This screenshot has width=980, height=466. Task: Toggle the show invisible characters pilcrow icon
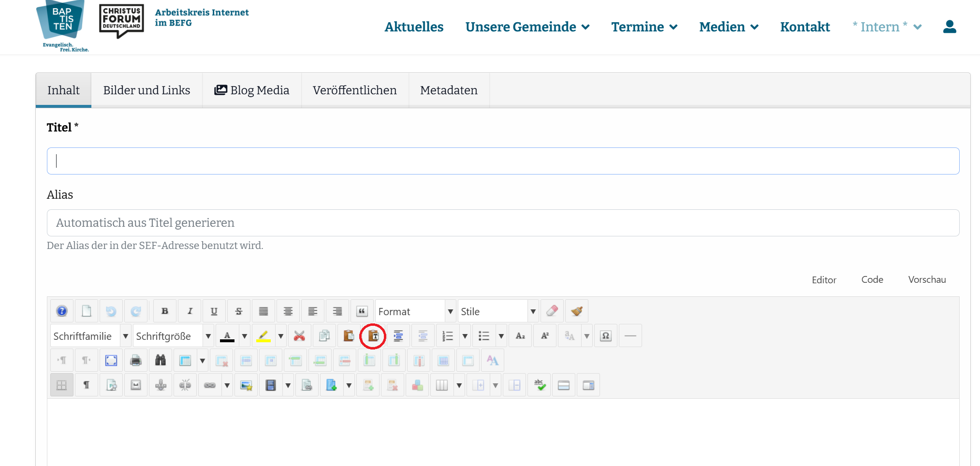pos(87,385)
